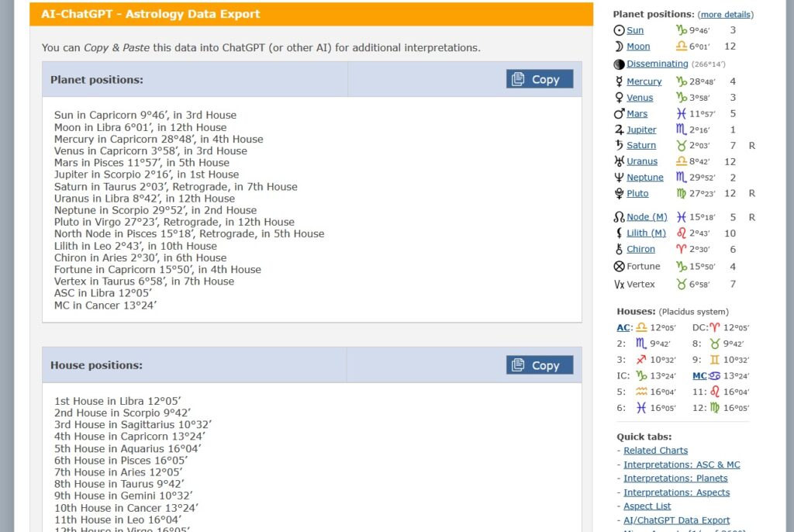Open the 'more details' planet positions link
Image resolution: width=794 pixels, height=532 pixels.
pos(725,14)
